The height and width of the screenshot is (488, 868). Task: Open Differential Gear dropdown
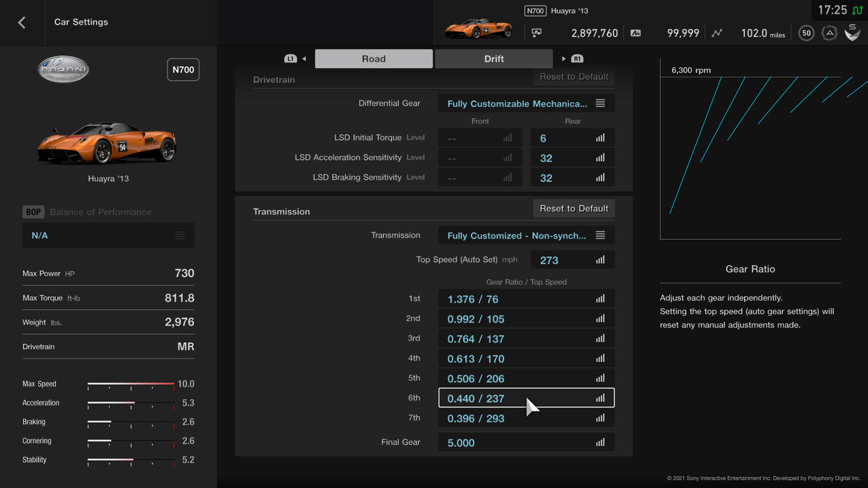click(527, 104)
